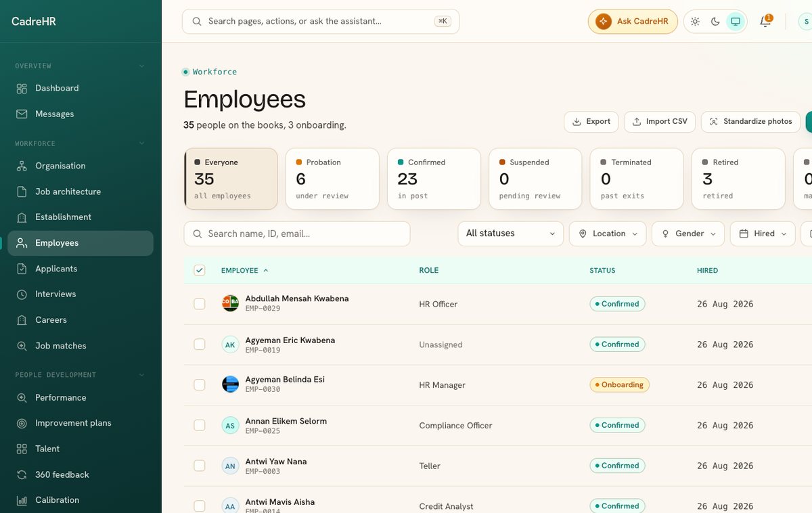
Task: Check the Antwi Yaw Nana row checkbox
Action: click(x=200, y=466)
